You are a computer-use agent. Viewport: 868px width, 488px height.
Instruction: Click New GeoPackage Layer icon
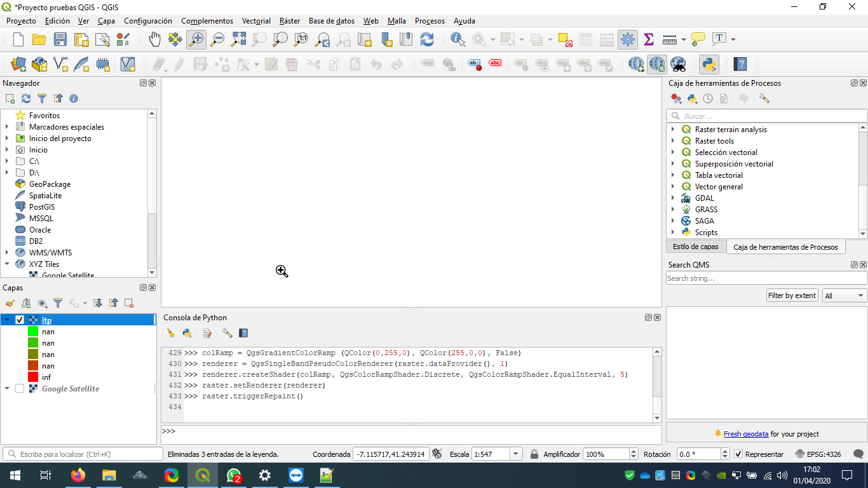(x=39, y=64)
